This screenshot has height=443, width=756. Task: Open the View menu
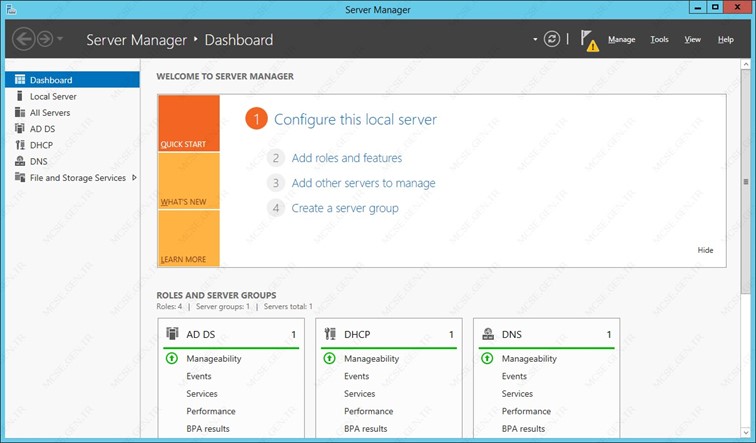coord(692,40)
